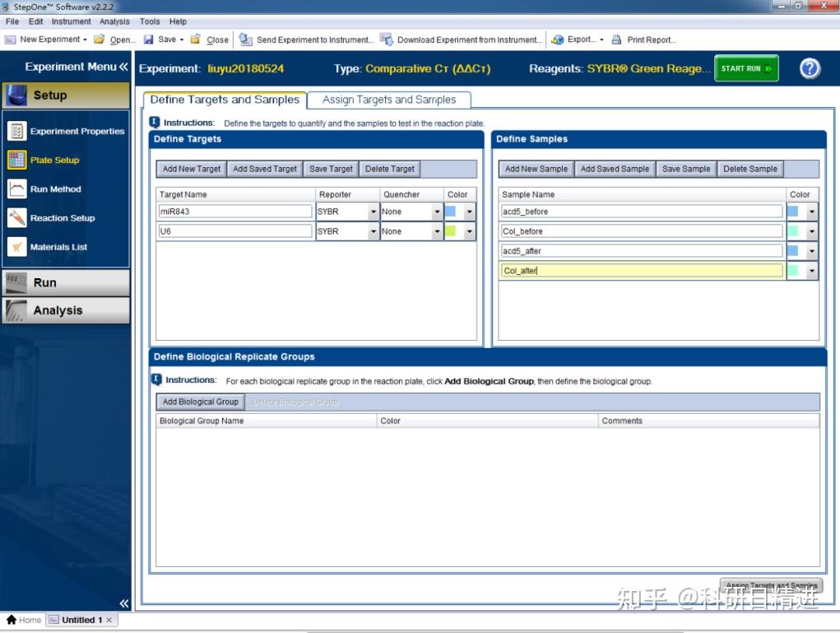Click Add Biological Group button
The image size is (840, 633).
pyautogui.click(x=201, y=402)
